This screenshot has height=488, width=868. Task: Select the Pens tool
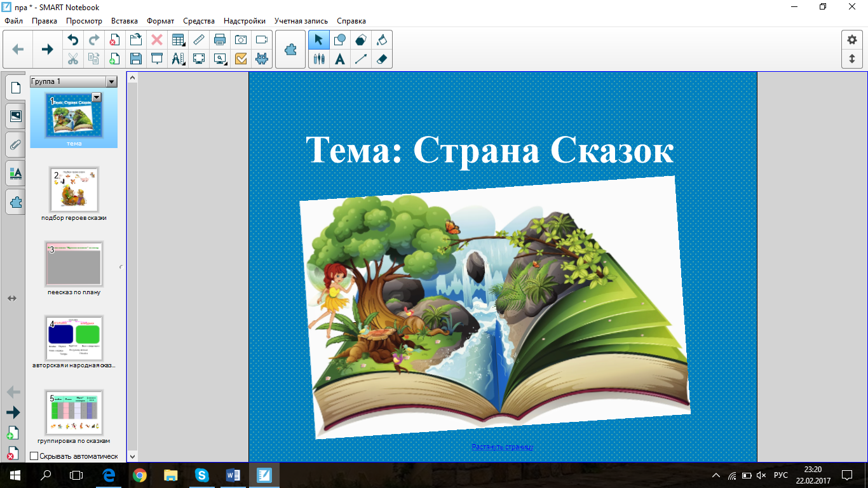pyautogui.click(x=319, y=59)
